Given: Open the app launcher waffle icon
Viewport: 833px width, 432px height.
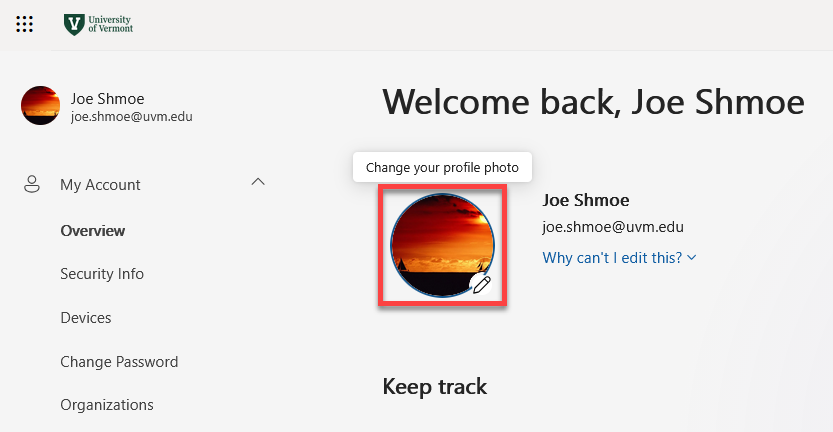Looking at the screenshot, I should 25,24.
